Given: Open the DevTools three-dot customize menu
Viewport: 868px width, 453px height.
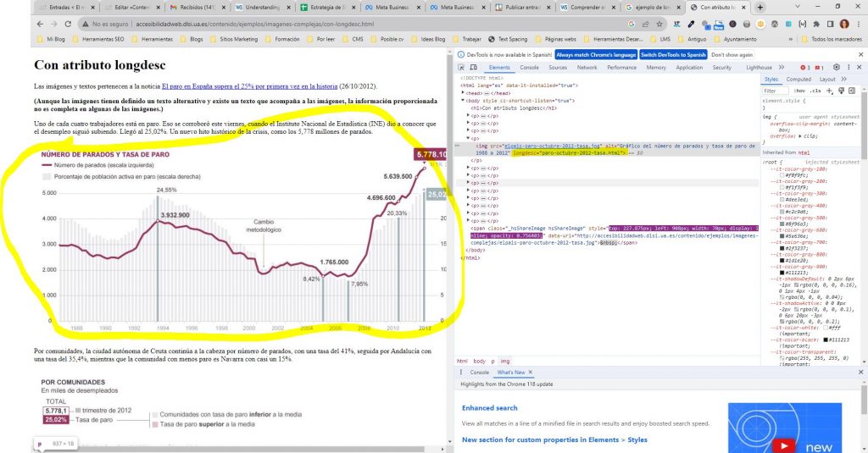Looking at the screenshot, I should click(849, 67).
